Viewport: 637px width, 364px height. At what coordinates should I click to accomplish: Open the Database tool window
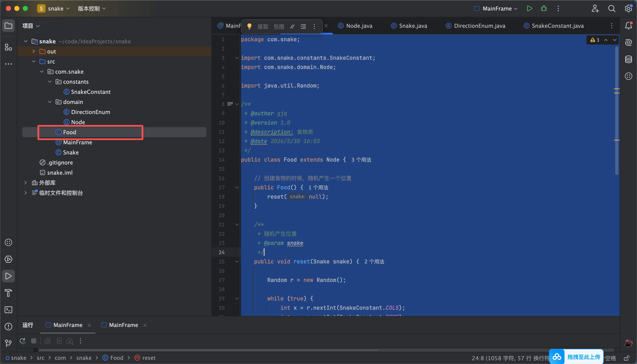(629, 59)
